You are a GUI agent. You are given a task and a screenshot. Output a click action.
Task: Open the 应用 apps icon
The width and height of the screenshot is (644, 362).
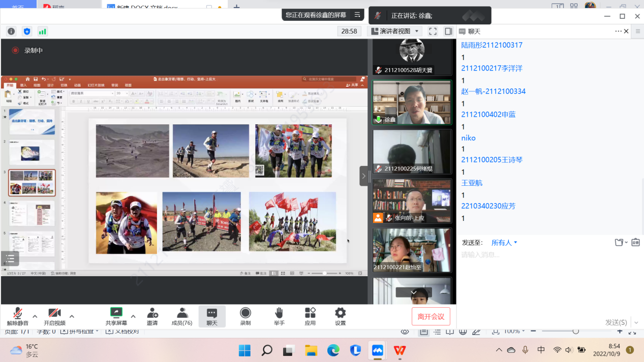310,316
